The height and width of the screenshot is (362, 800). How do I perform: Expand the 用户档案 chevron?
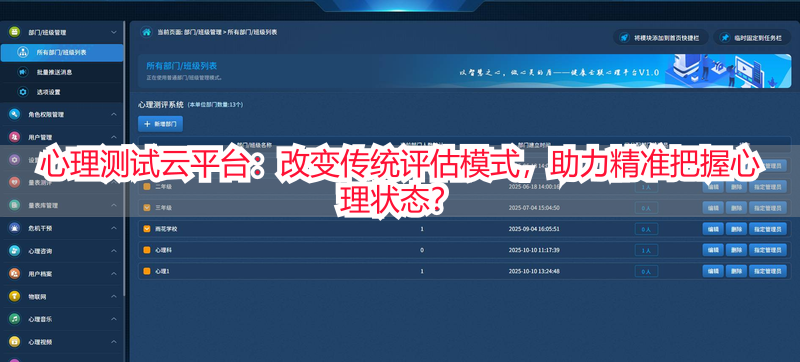point(114,274)
